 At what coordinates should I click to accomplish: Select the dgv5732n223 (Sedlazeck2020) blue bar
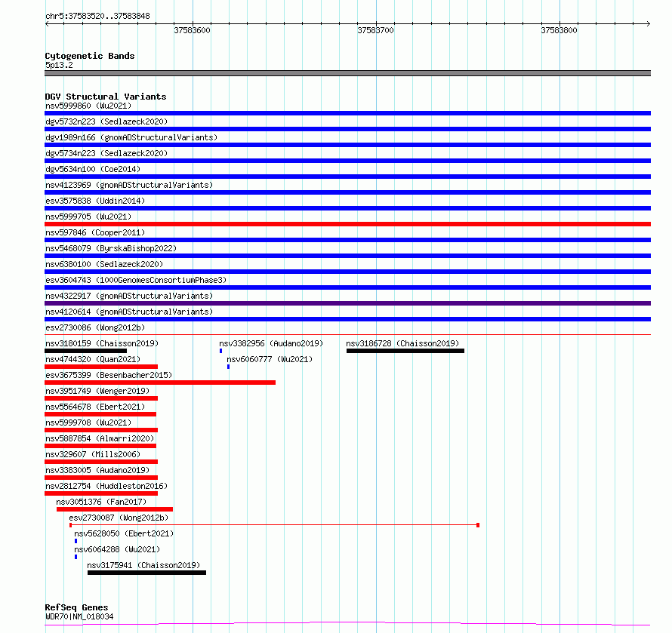[x=347, y=129]
